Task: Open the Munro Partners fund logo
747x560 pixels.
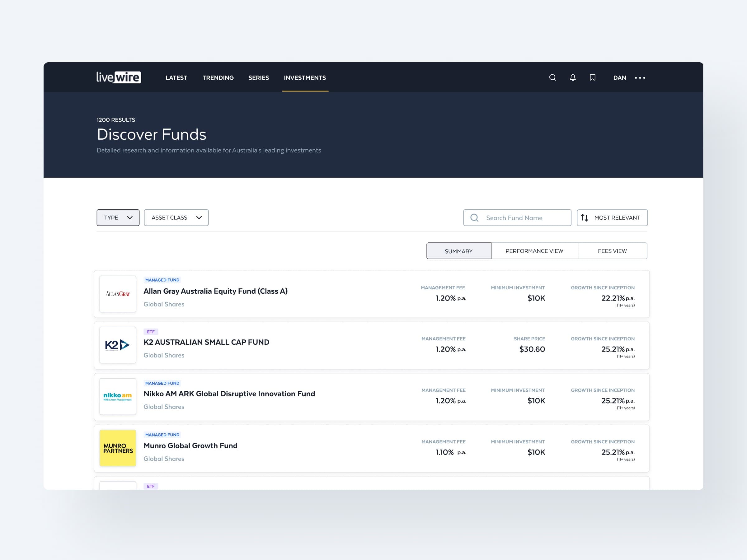Action: (118, 448)
